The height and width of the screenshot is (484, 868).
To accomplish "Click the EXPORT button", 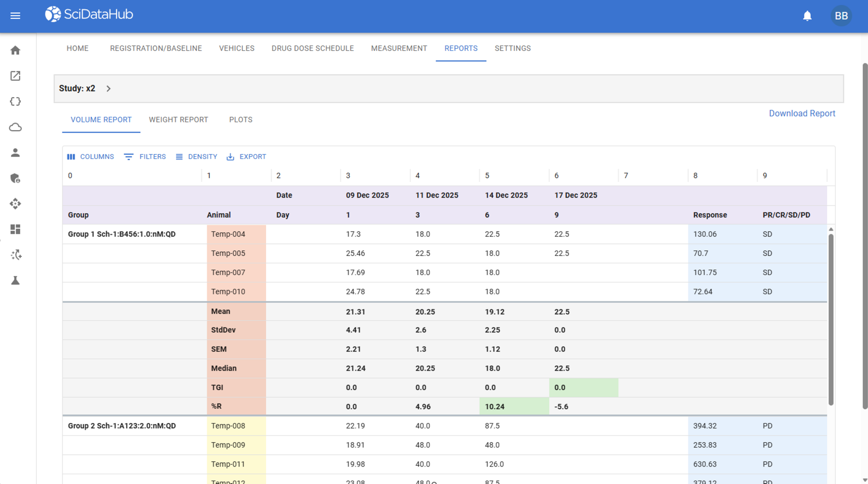I will 246,157.
